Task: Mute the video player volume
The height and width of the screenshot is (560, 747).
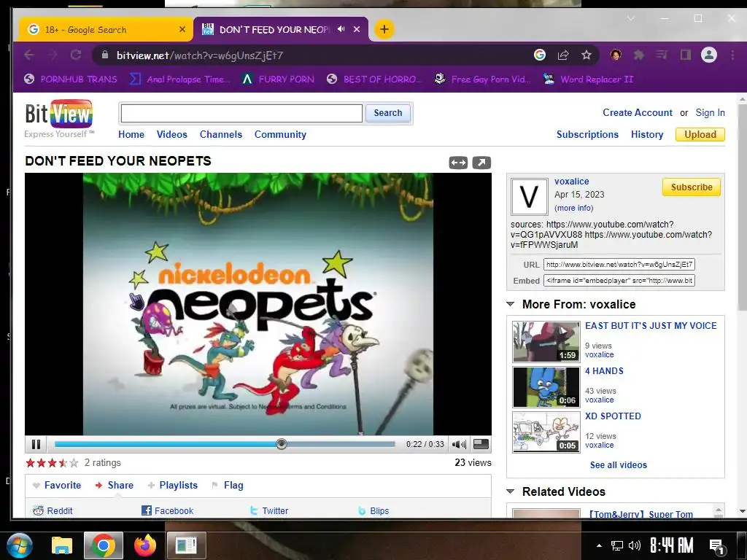Action: pos(460,444)
